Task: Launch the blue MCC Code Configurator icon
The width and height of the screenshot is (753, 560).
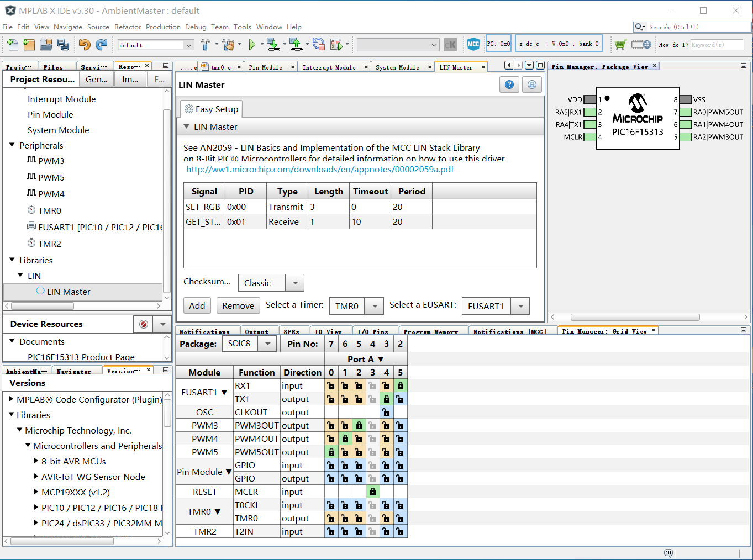Action: [x=473, y=44]
